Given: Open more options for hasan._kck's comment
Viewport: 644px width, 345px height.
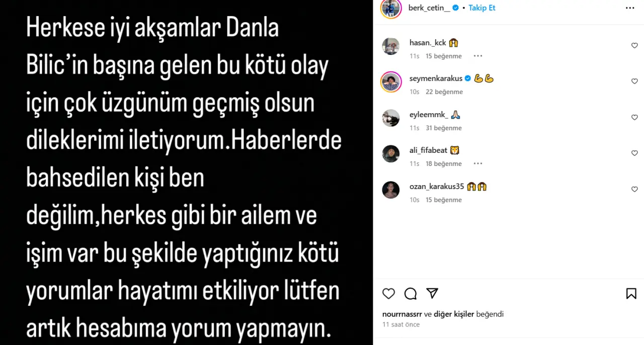Looking at the screenshot, I should (x=478, y=56).
